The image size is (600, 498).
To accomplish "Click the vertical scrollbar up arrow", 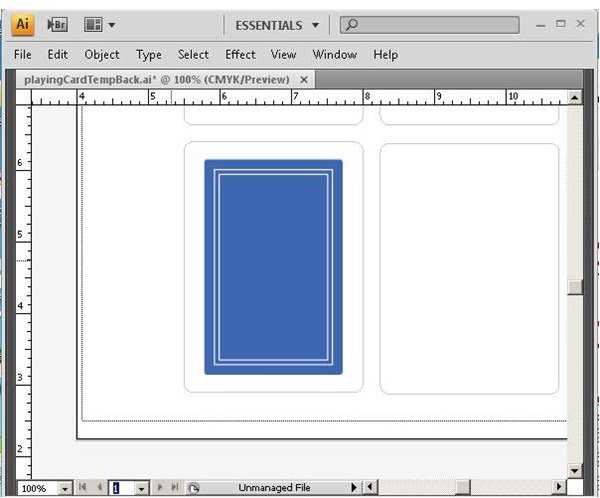I will tap(574, 97).
